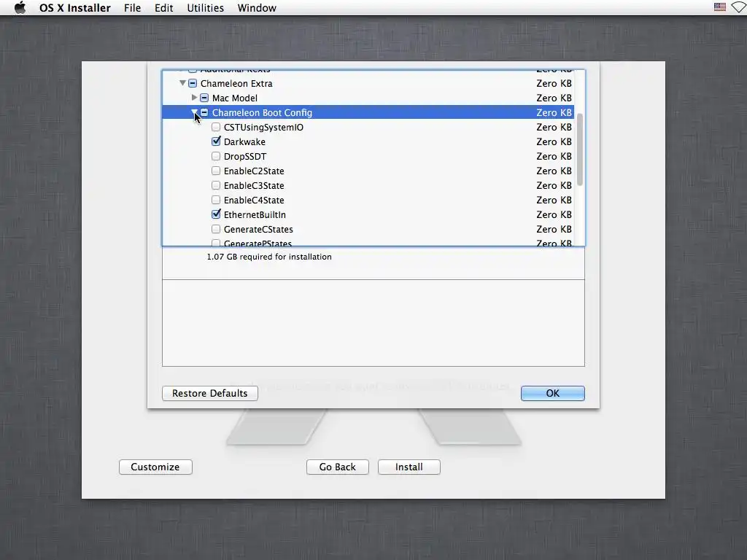Viewport: 747px width, 560px height.
Task: Open the Apple menu
Action: (x=20, y=7)
